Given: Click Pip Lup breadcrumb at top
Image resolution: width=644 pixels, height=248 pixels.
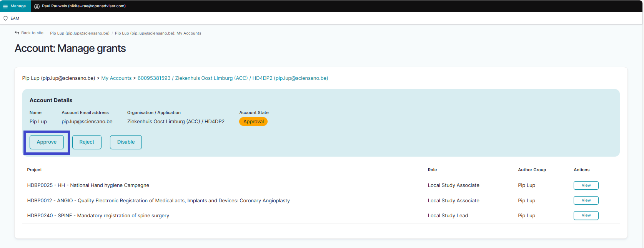Looking at the screenshot, I should [x=80, y=33].
